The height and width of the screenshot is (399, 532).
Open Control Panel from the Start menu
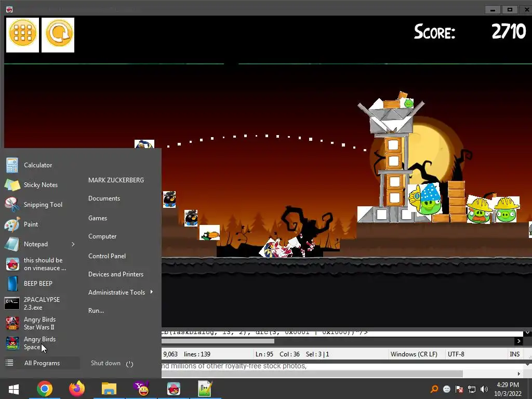pyautogui.click(x=107, y=256)
